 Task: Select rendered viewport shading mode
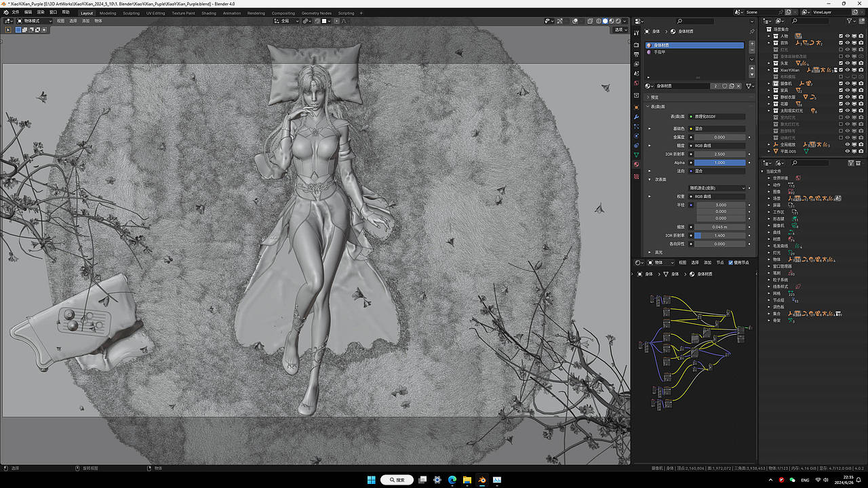[x=618, y=21]
